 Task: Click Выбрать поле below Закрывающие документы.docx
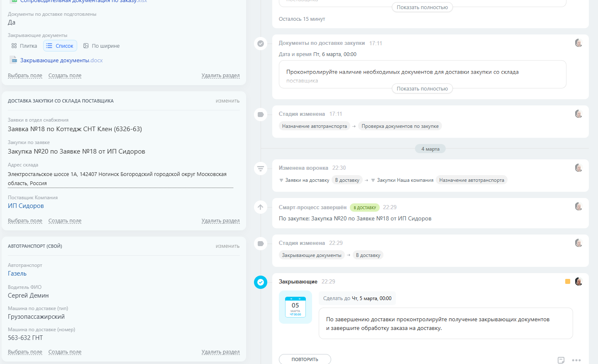tap(25, 76)
